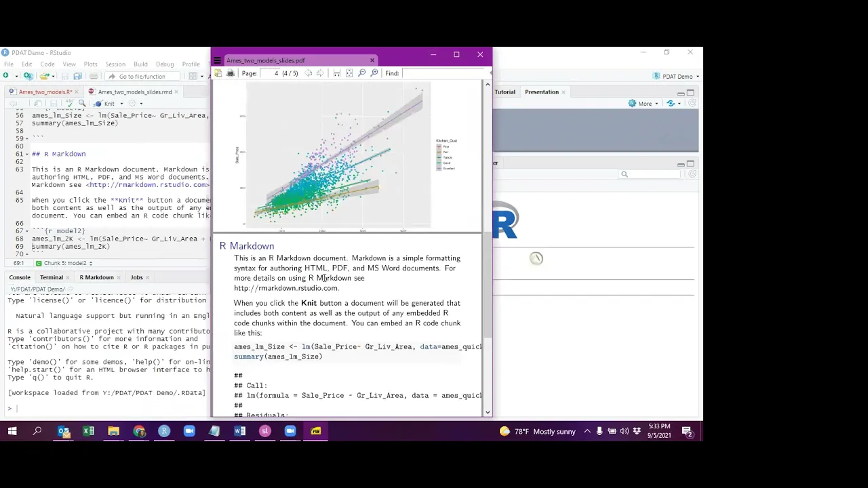Click the PDF viewer print icon
This screenshot has height=488, width=868.
click(x=231, y=73)
